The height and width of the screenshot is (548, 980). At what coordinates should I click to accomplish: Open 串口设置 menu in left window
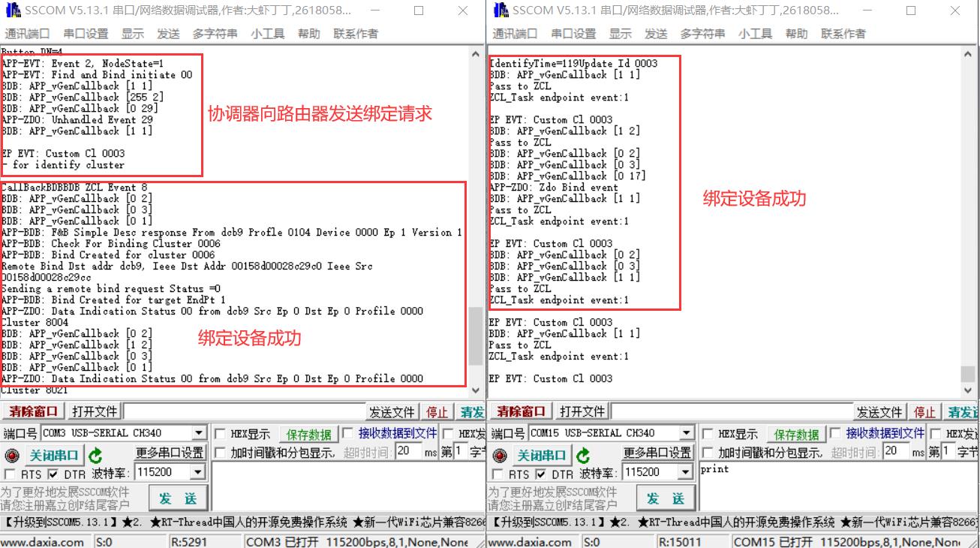click(x=86, y=34)
